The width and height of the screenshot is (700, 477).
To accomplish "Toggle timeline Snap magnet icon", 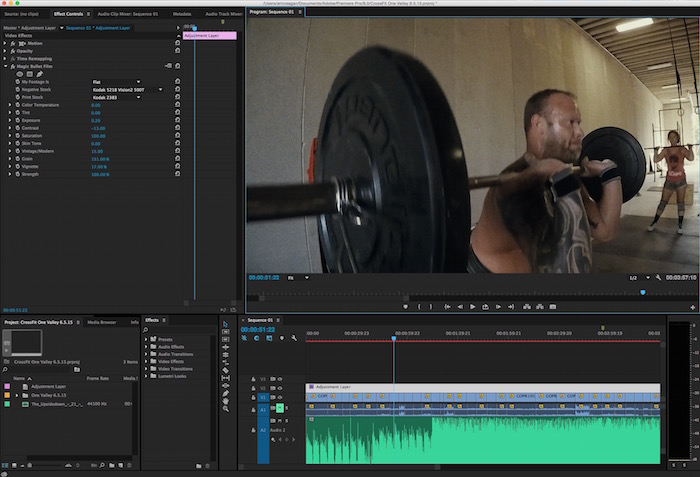I will tap(256, 338).
